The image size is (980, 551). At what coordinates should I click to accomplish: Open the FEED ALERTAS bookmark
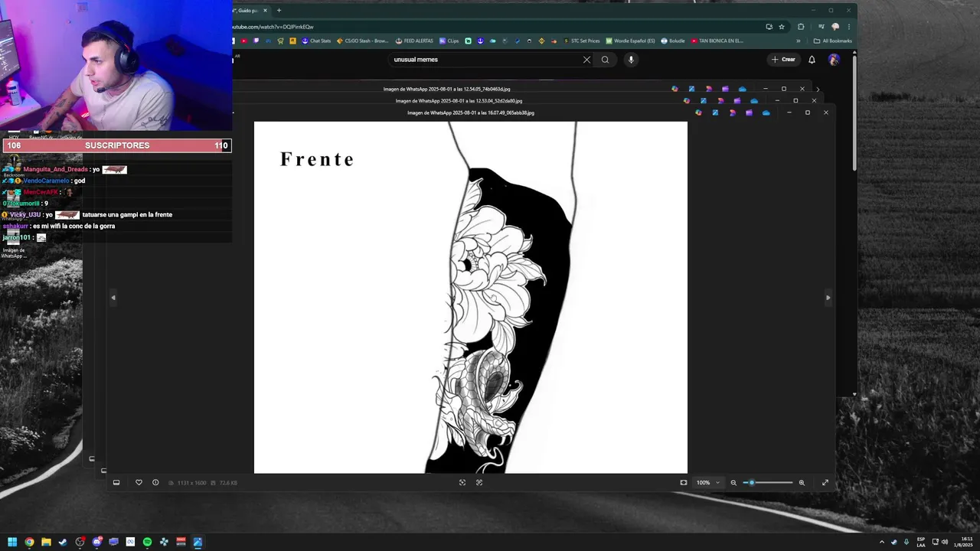click(414, 41)
